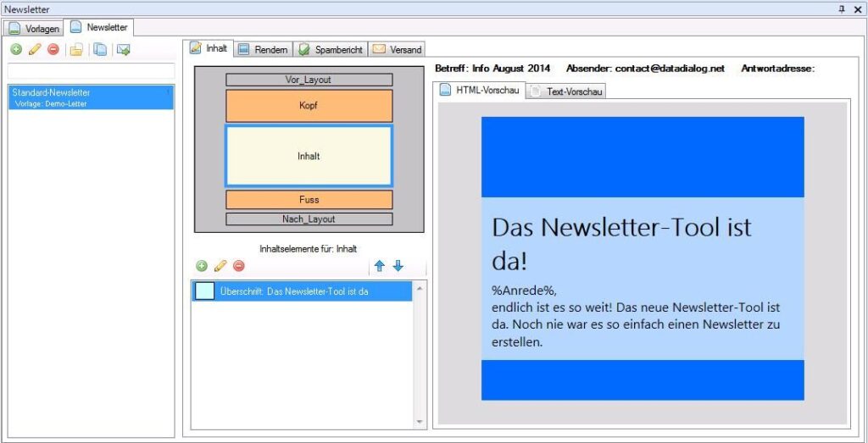This screenshot has width=868, height=443.
Task: Edit the newsletter with the pencil icon
Action: click(35, 50)
